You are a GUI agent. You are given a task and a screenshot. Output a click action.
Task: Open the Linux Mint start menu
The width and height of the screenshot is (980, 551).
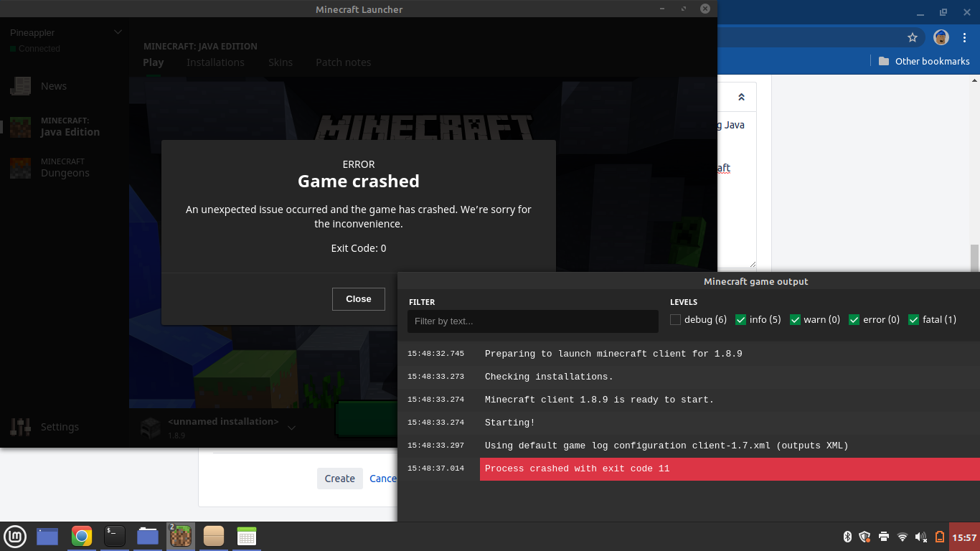pos(15,536)
